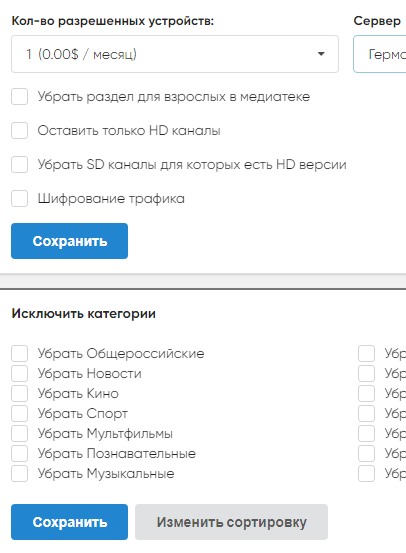This screenshot has height=553, width=406.
Task: Click Сохранить button under Шифрование трафика
Action: point(69,241)
